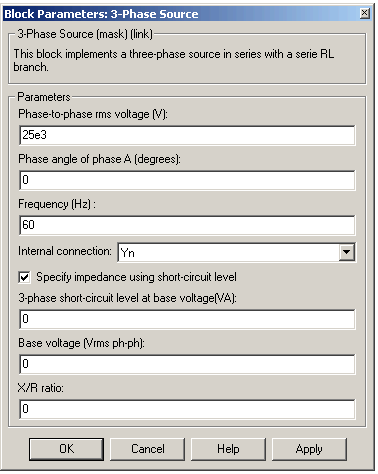The width and height of the screenshot is (378, 474).
Task: Apply the block parameter changes
Action: click(309, 449)
